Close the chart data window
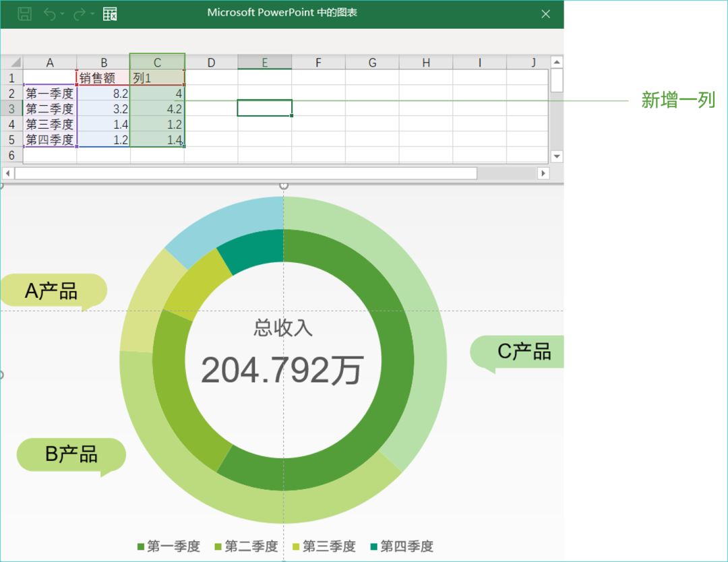 [x=545, y=14]
